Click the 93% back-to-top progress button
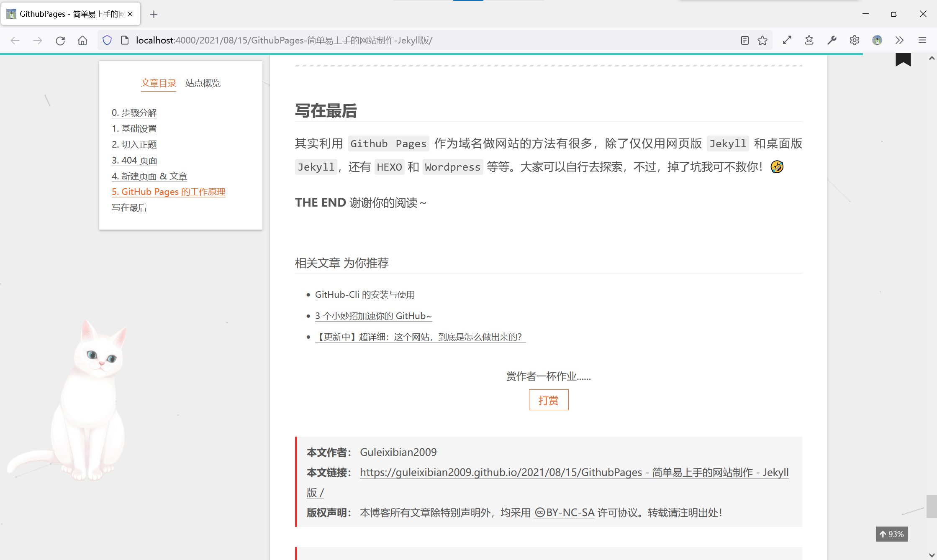Screen dimensions: 937x560 coord(891,534)
